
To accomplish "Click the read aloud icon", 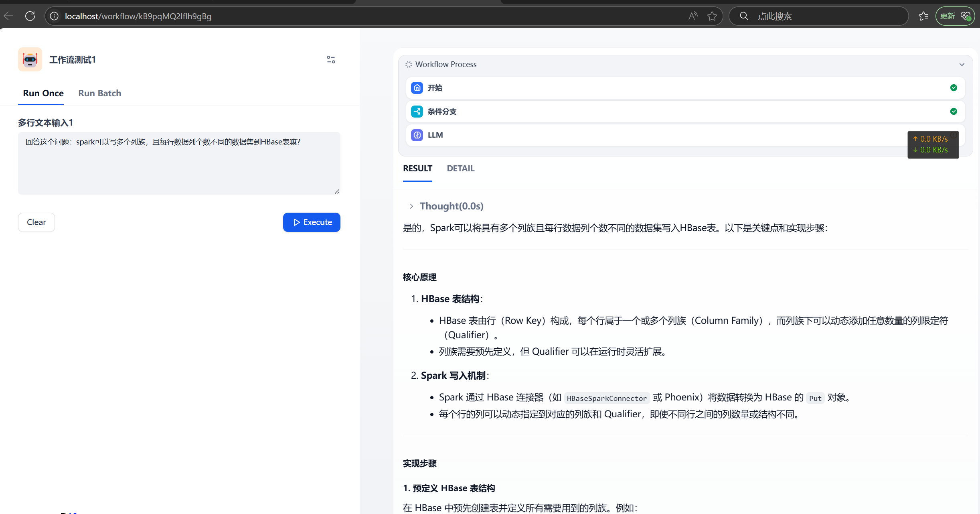I will coord(692,16).
